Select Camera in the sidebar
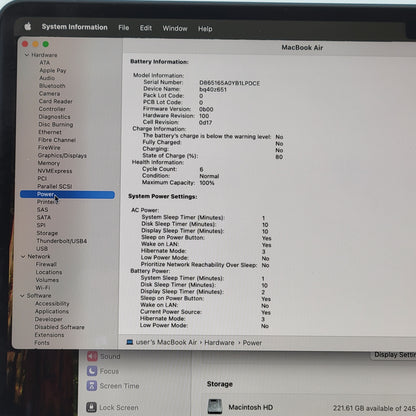 click(x=49, y=93)
